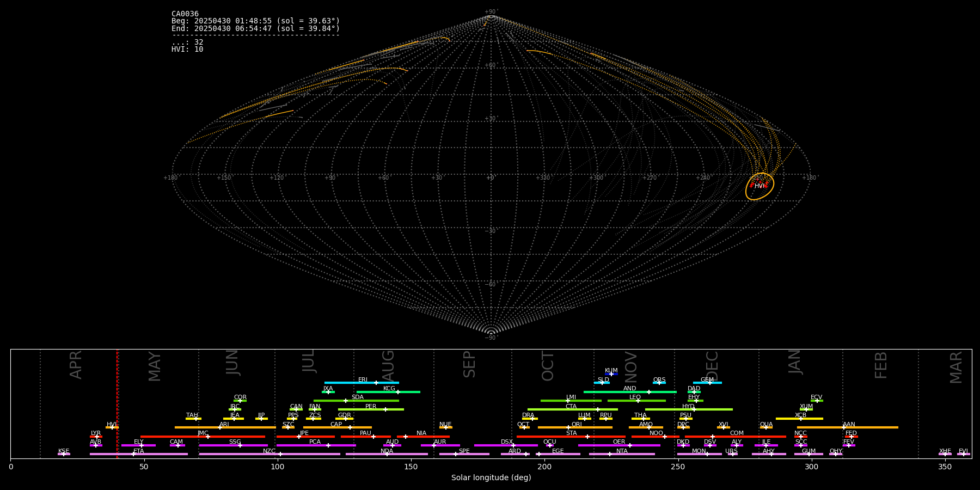This screenshot has width=980, height=490.
Task: Select the EVI shower label
Action: click(963, 451)
